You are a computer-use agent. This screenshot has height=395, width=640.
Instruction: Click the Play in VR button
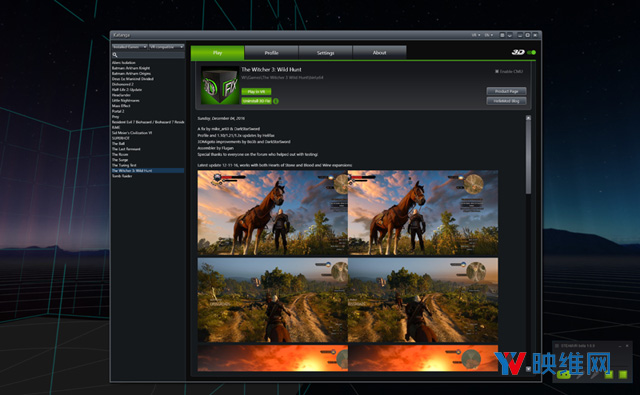point(256,91)
